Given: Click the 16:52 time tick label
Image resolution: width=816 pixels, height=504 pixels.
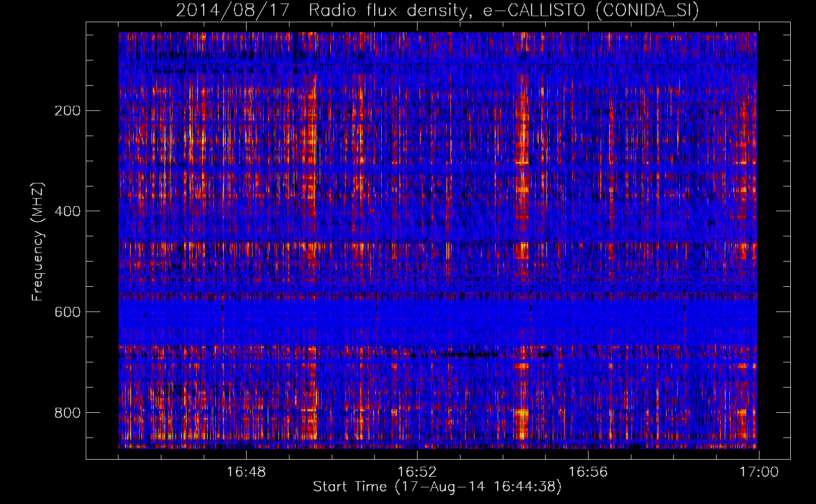Looking at the screenshot, I should click(x=417, y=472).
